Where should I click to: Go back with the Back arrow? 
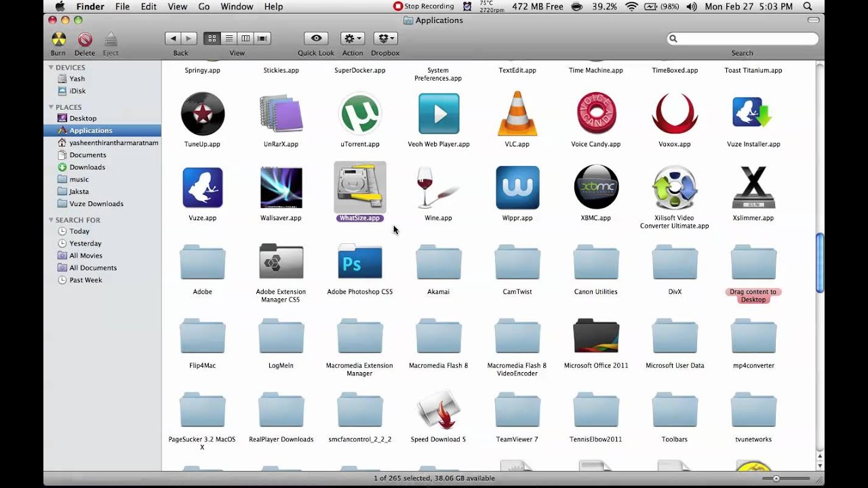click(x=173, y=39)
